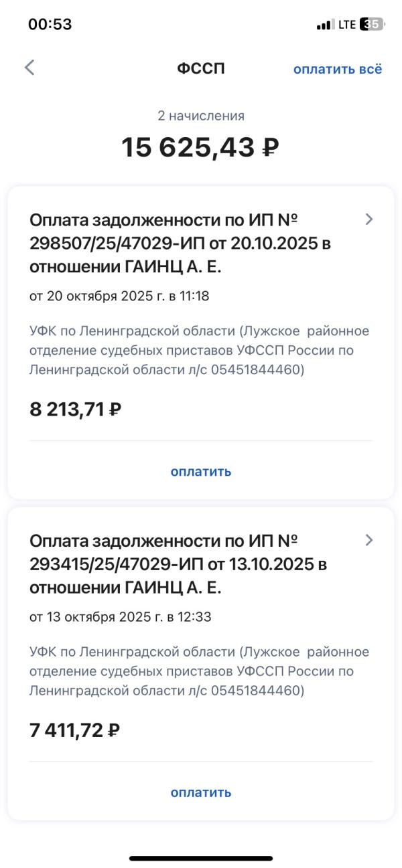Screen dimensions: 402x868
Task: Expand details chevron for IP 293415/25/47029-ИП
Action: pyautogui.click(x=369, y=540)
